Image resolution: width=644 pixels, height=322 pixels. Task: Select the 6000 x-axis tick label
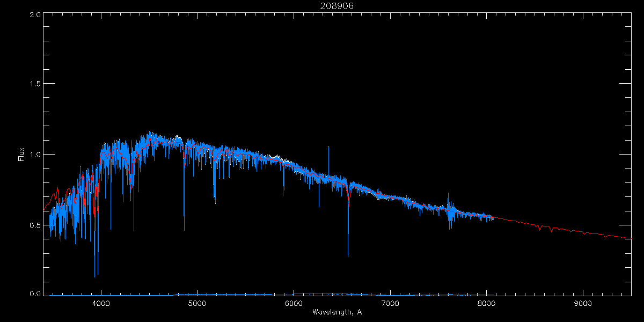[294, 303]
